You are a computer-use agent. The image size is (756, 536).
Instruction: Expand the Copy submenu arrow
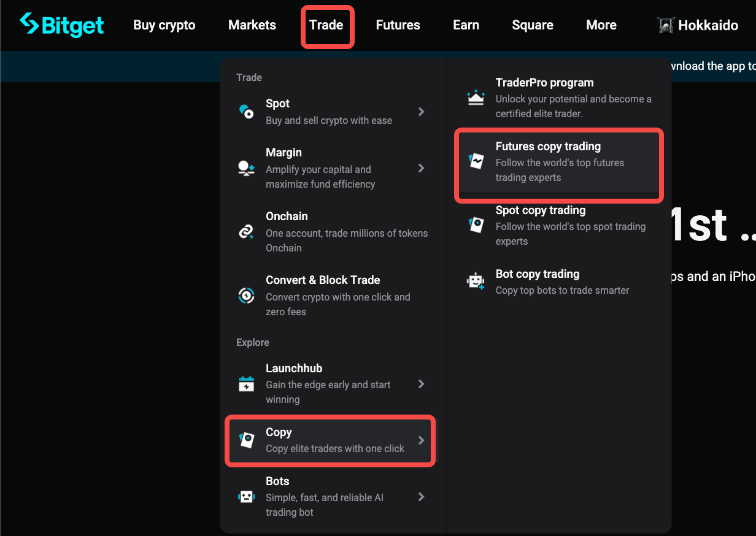(x=421, y=440)
